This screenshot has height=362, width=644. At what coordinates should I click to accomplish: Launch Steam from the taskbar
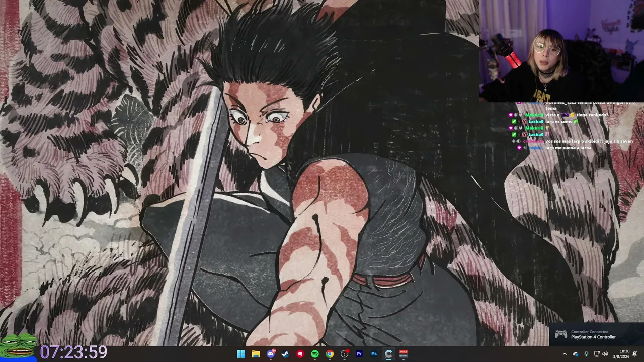coord(285,354)
